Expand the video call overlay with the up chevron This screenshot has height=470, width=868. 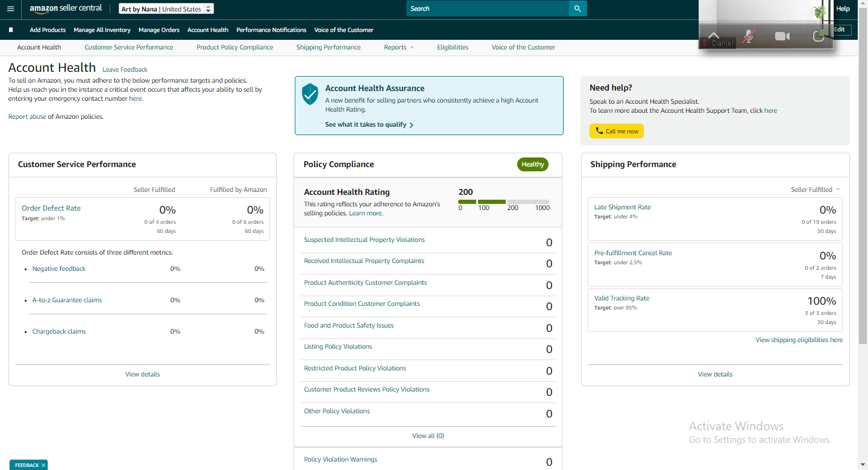(x=714, y=36)
